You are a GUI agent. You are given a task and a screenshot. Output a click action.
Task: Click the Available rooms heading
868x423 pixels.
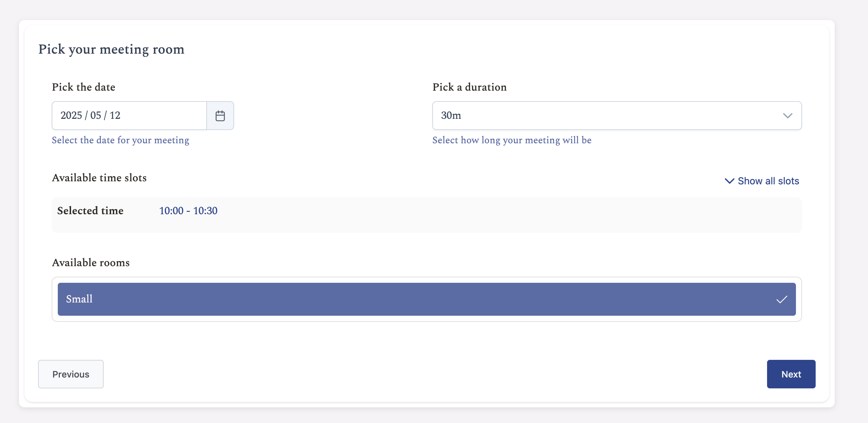(x=91, y=262)
